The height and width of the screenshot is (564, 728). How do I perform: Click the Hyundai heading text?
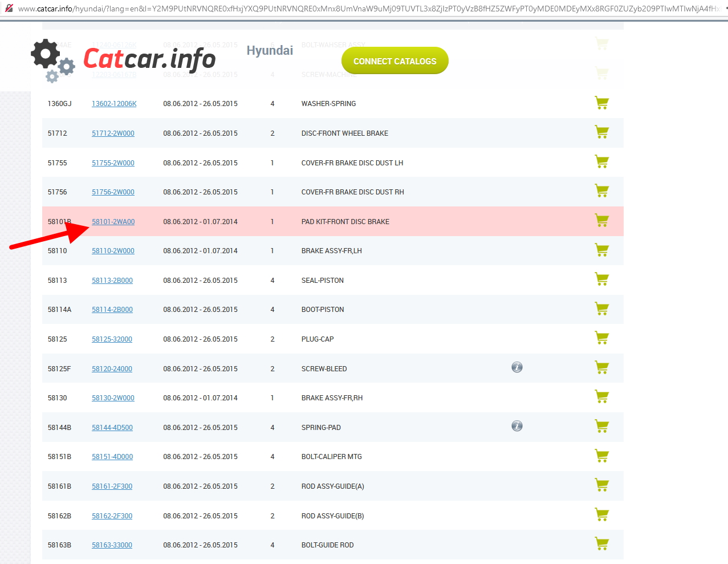click(270, 51)
